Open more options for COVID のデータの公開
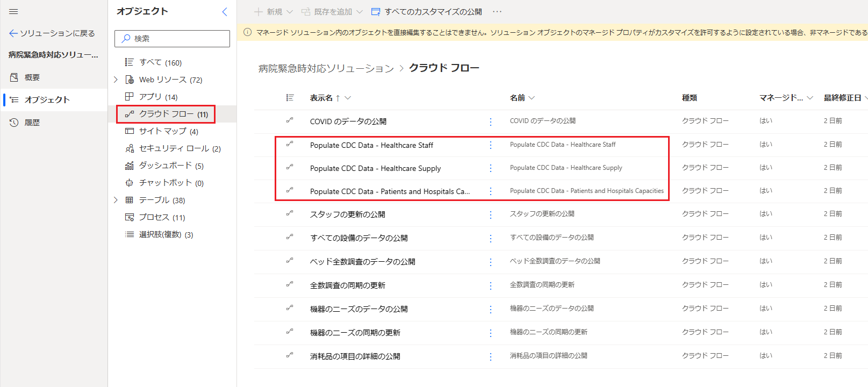 tap(491, 121)
